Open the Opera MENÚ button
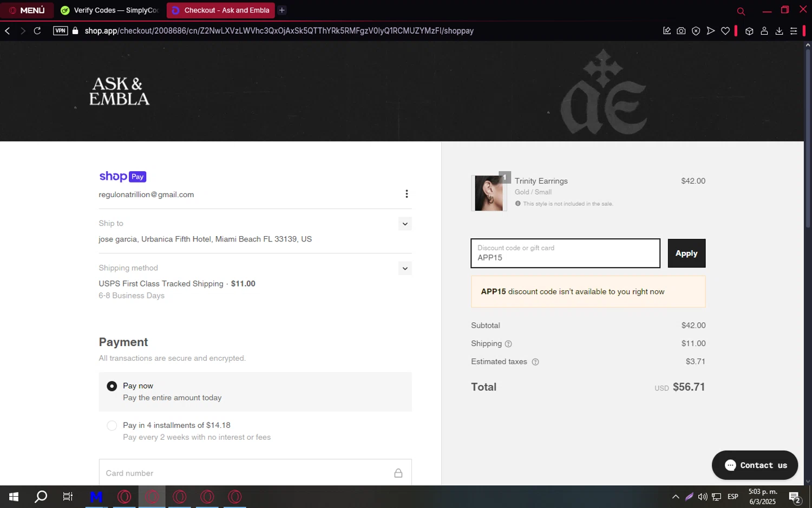 [x=27, y=10]
